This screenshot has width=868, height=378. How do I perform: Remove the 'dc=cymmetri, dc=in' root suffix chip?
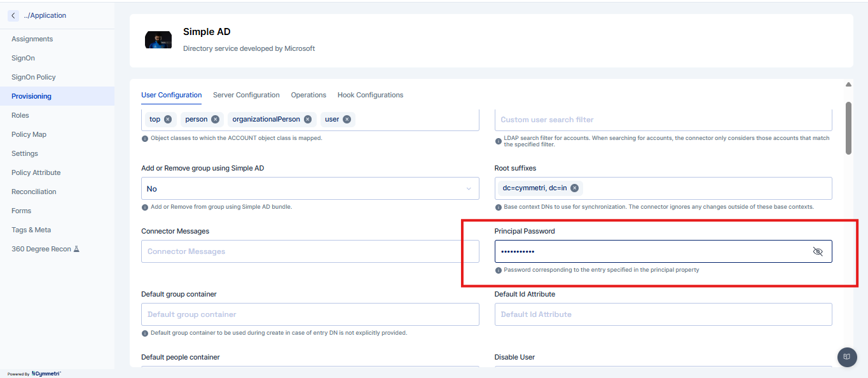pyautogui.click(x=574, y=188)
